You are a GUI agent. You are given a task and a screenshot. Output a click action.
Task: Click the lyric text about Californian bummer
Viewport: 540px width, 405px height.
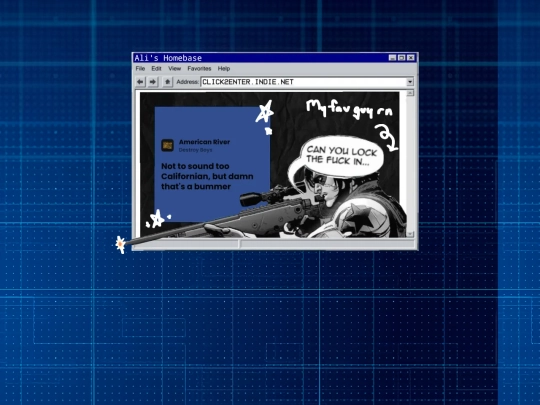pyautogui.click(x=207, y=176)
